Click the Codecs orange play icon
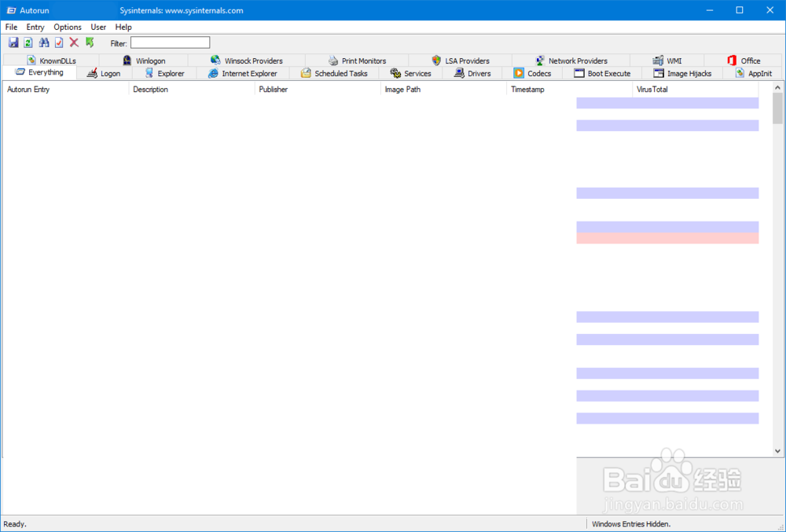Viewport: 786px width, 532px height. [519, 73]
